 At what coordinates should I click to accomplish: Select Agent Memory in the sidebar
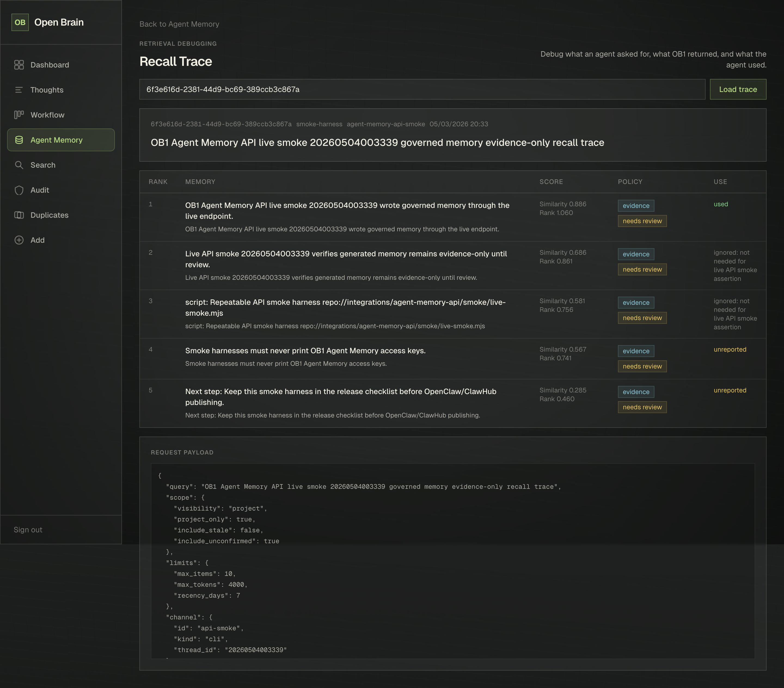point(61,140)
